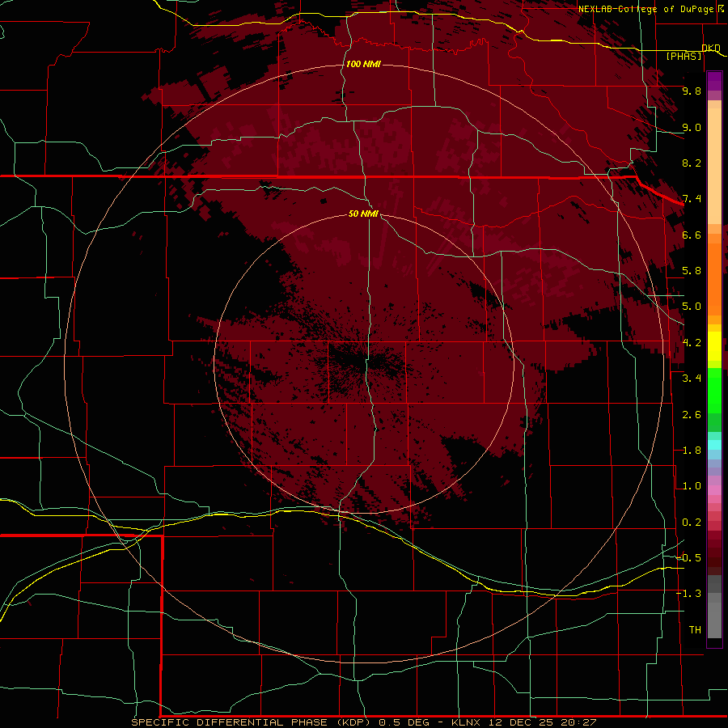
Task: Click the -1.3 value on the color scale
Action: pyautogui.click(x=688, y=594)
